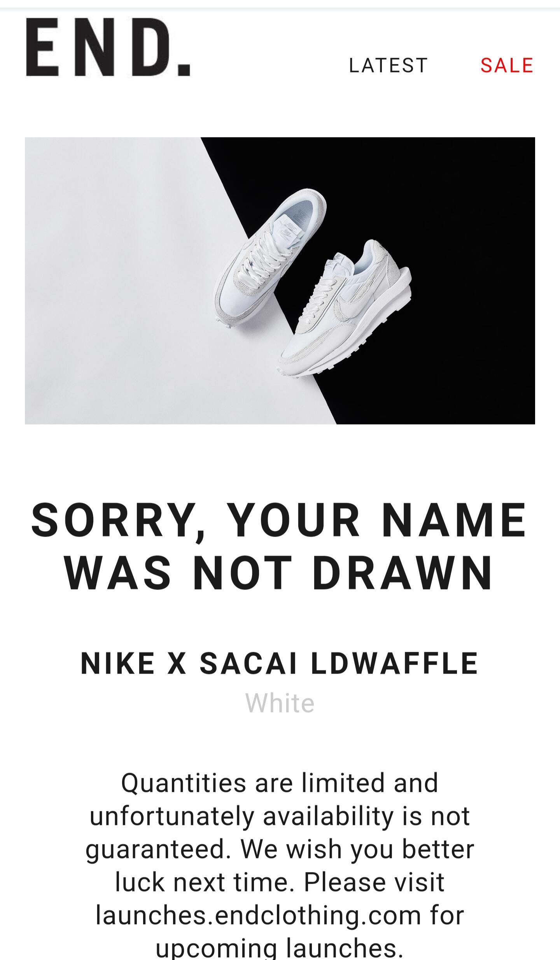
Task: Open the red SALE menu item
Action: (507, 65)
